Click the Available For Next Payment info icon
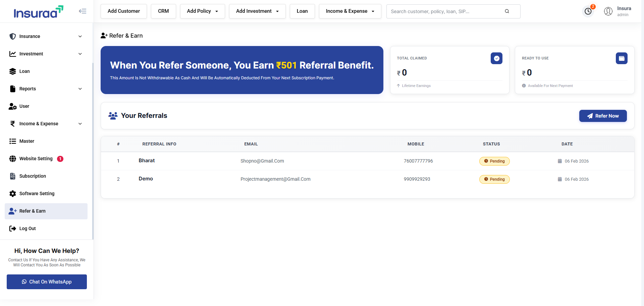 pos(524,86)
